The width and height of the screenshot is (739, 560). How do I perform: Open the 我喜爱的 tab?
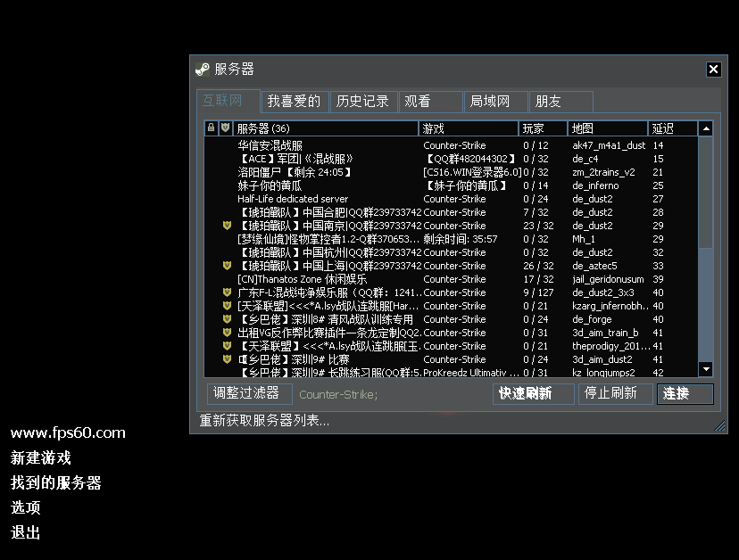pos(295,102)
